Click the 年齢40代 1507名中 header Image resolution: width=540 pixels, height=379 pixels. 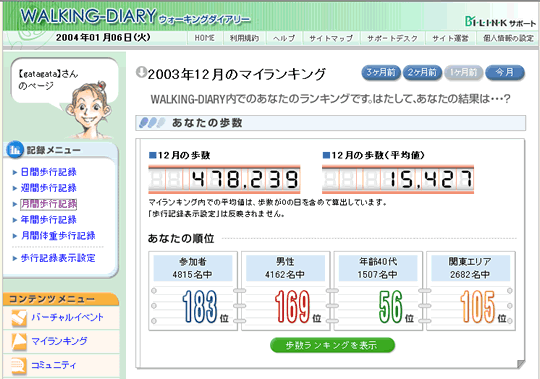click(x=378, y=268)
